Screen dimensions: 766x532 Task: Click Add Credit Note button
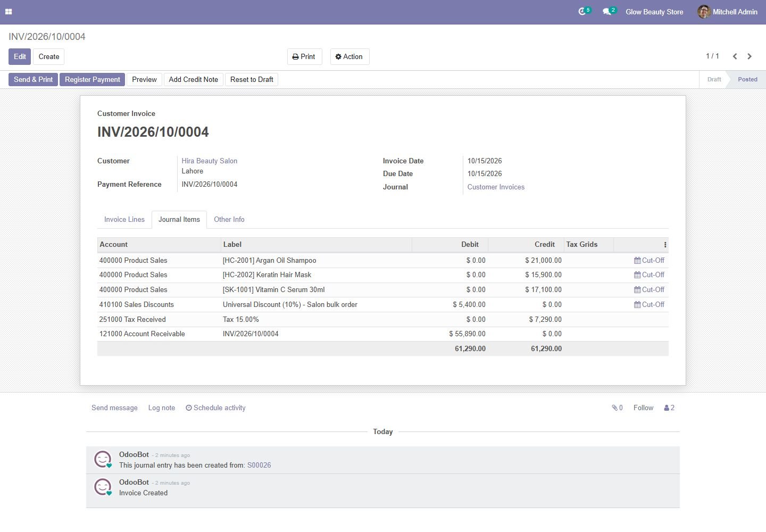coord(194,80)
